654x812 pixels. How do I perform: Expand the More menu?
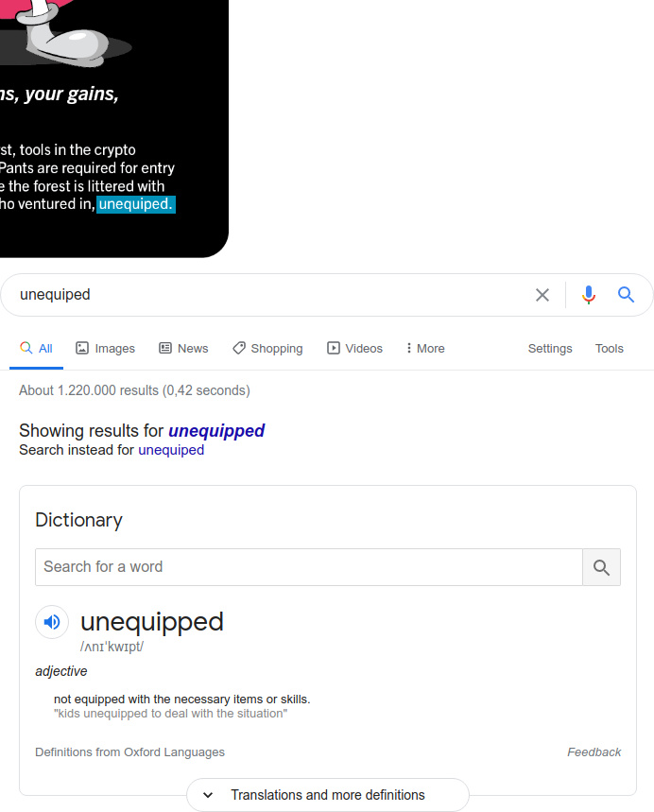pyautogui.click(x=425, y=349)
